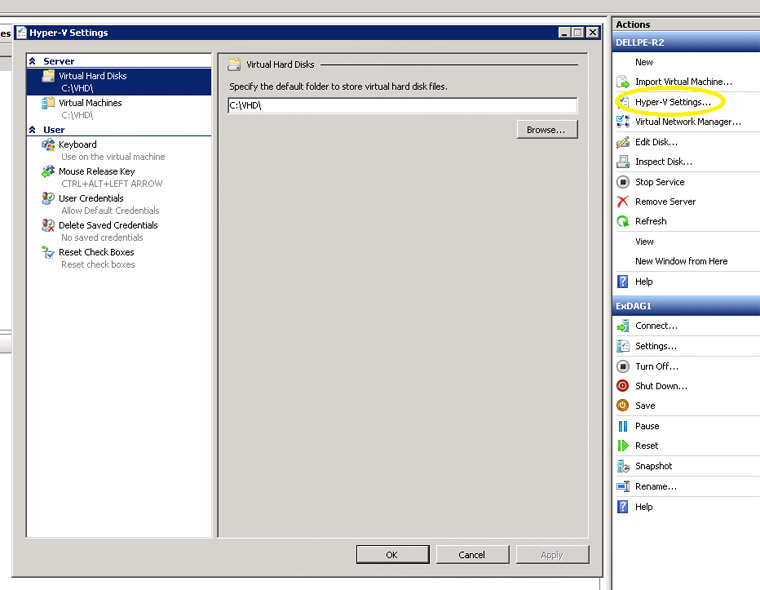
Task: Click the Keyboard settings icon
Action: [x=48, y=144]
